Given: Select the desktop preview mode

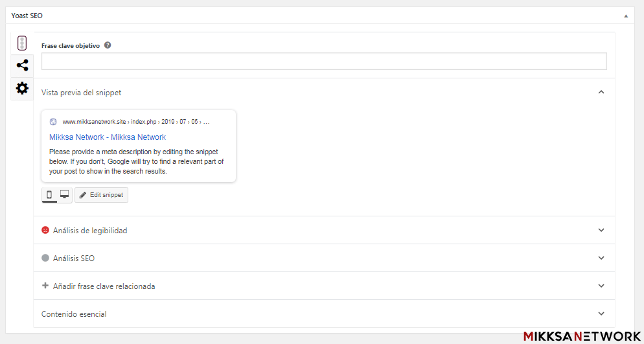Looking at the screenshot, I should pyautogui.click(x=64, y=194).
